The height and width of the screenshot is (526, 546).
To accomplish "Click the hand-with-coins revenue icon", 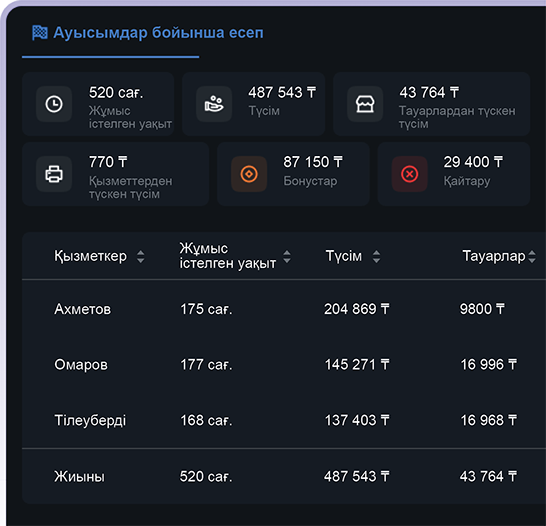I will (x=214, y=104).
